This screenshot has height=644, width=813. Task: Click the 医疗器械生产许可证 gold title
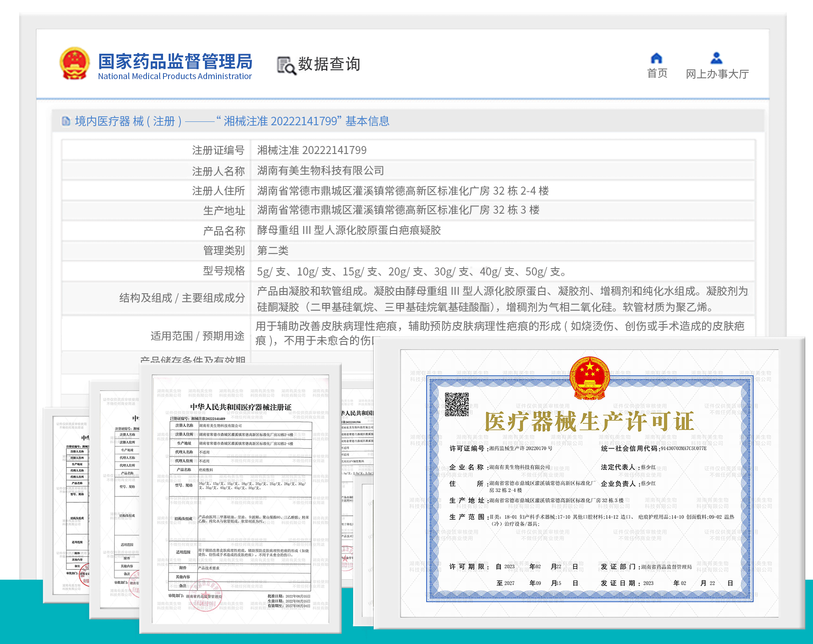(x=589, y=421)
